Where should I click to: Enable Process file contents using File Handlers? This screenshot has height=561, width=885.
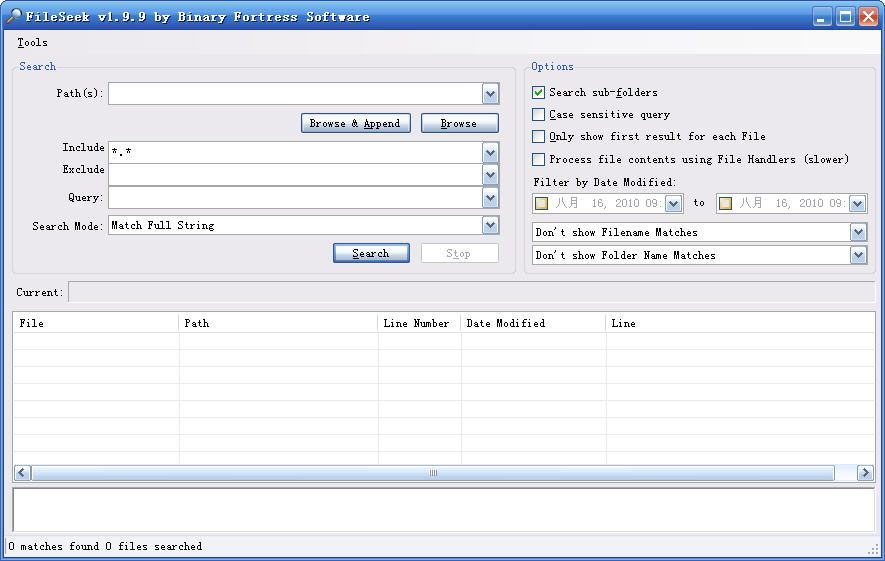[539, 159]
